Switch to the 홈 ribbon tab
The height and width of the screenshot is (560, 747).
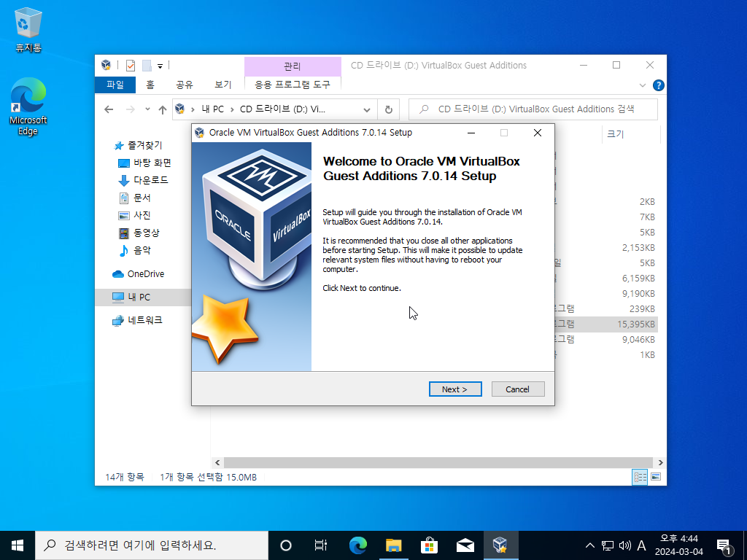pos(150,85)
